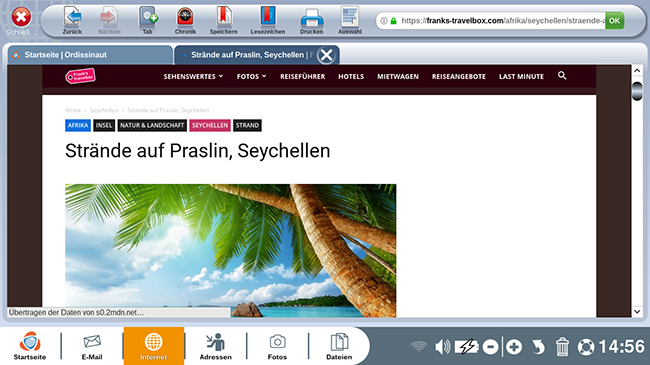Click the Frank's travelbox logo
Screen dimensions: 650x365
pyautogui.click(x=80, y=76)
